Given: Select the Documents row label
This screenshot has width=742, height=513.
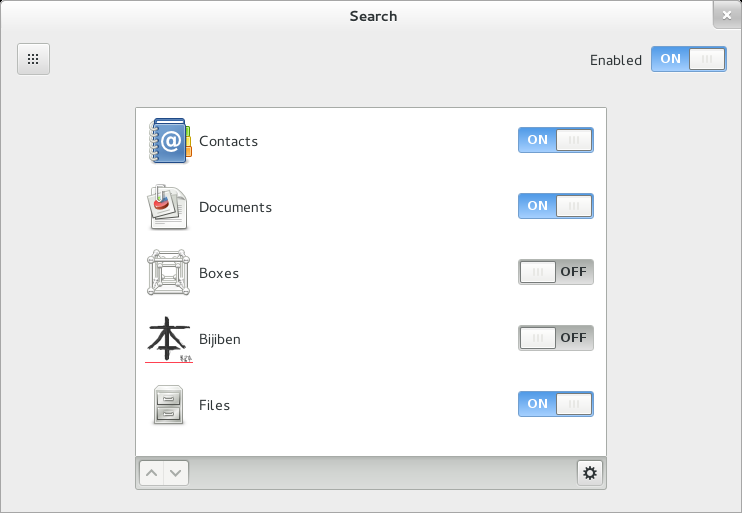Looking at the screenshot, I should (235, 207).
